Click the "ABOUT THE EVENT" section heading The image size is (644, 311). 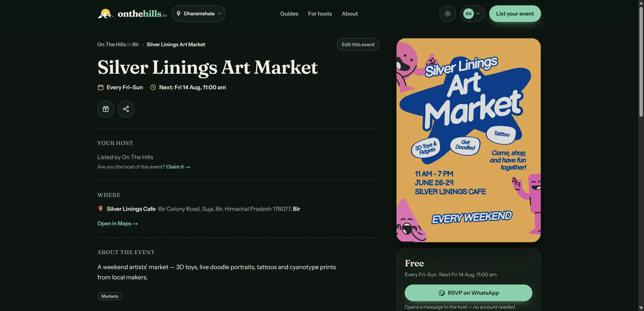[x=126, y=252]
